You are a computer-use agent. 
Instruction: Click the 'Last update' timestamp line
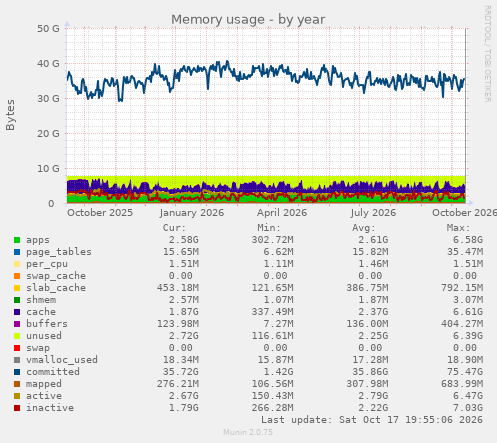[x=372, y=420]
